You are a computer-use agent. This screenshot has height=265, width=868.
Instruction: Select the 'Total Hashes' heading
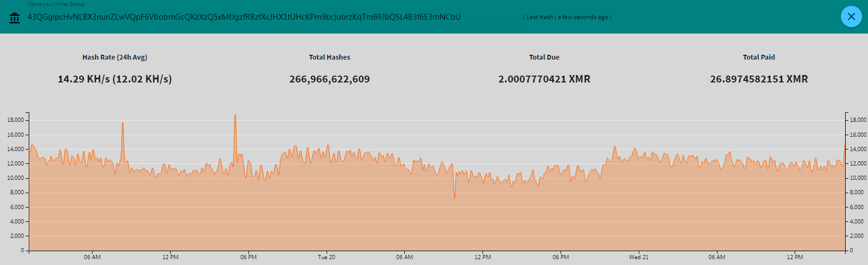[329, 57]
